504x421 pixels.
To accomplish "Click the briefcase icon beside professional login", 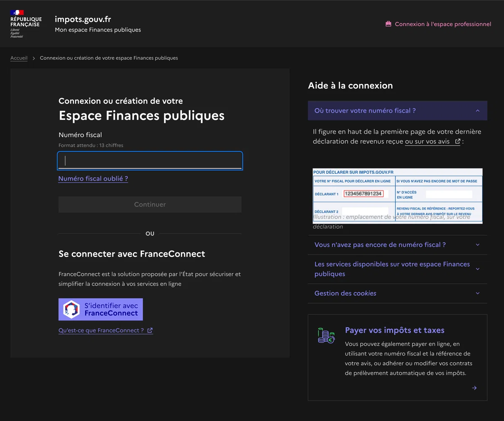I will (388, 24).
